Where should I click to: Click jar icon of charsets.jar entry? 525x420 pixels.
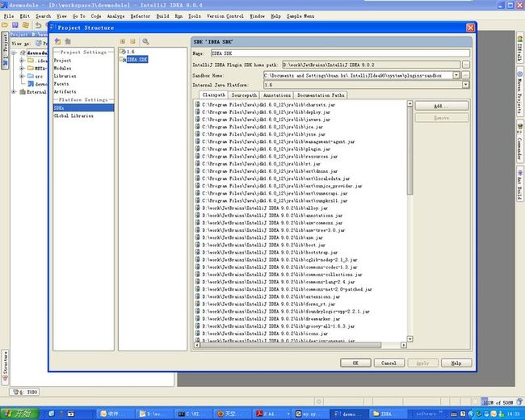coord(198,104)
